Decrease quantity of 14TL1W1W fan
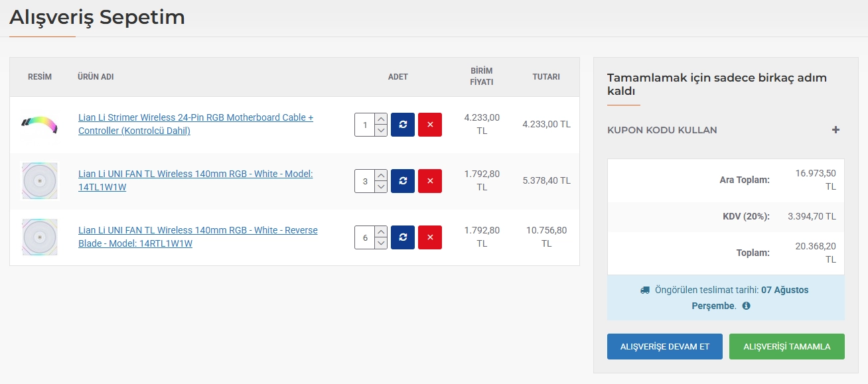Image resolution: width=868 pixels, height=384 pixels. [x=381, y=186]
